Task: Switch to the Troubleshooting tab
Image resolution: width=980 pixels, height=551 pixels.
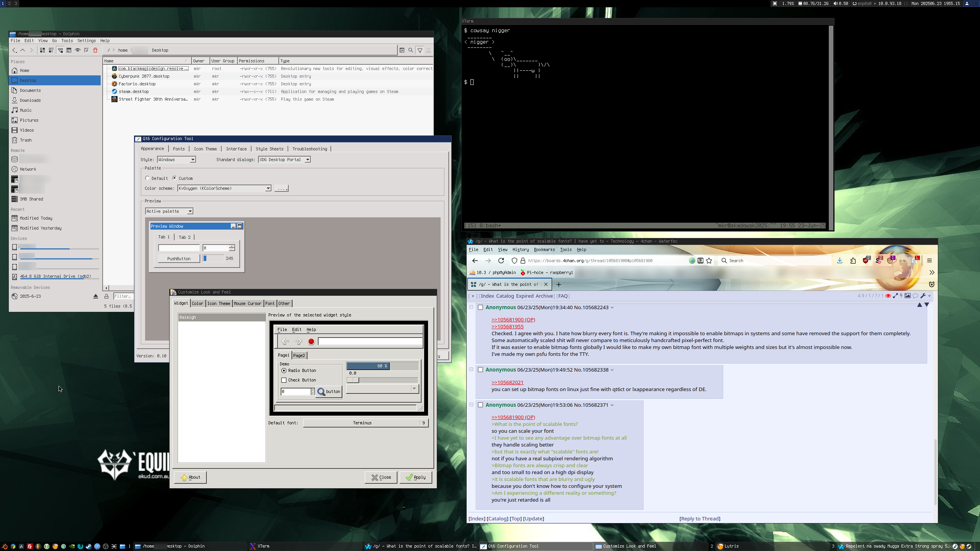Action: click(310, 149)
